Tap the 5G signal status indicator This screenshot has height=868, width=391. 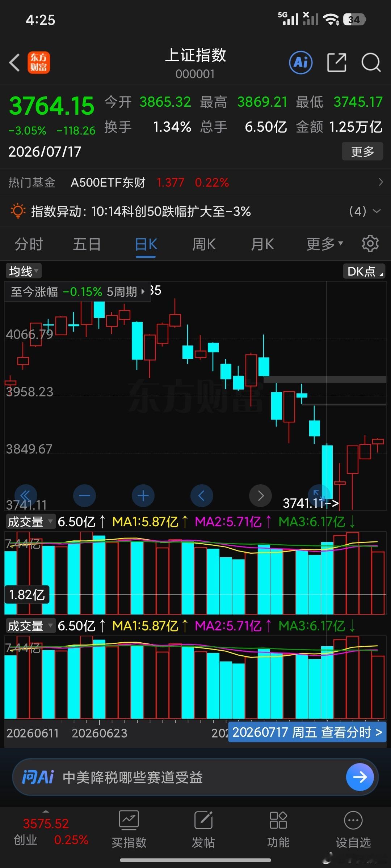[x=288, y=18]
